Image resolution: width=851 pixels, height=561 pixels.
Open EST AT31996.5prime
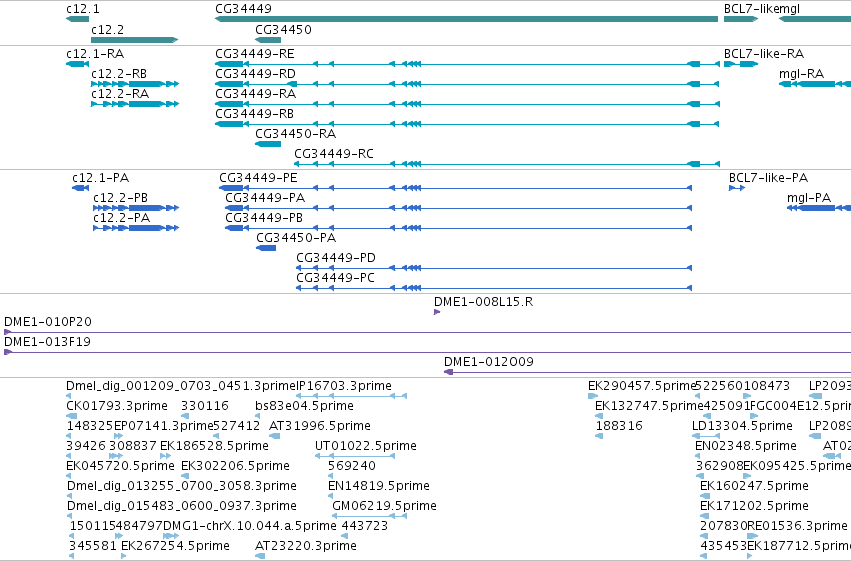pyautogui.click(x=320, y=426)
